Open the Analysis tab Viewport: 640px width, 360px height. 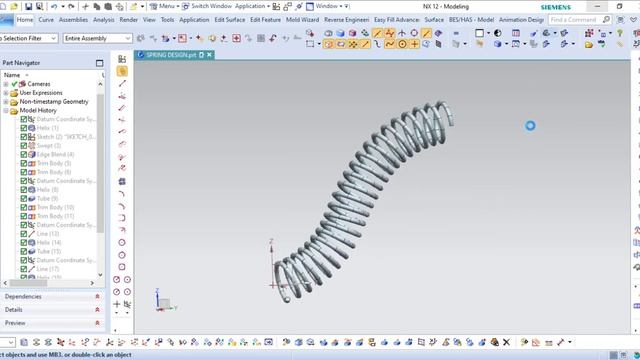click(104, 20)
